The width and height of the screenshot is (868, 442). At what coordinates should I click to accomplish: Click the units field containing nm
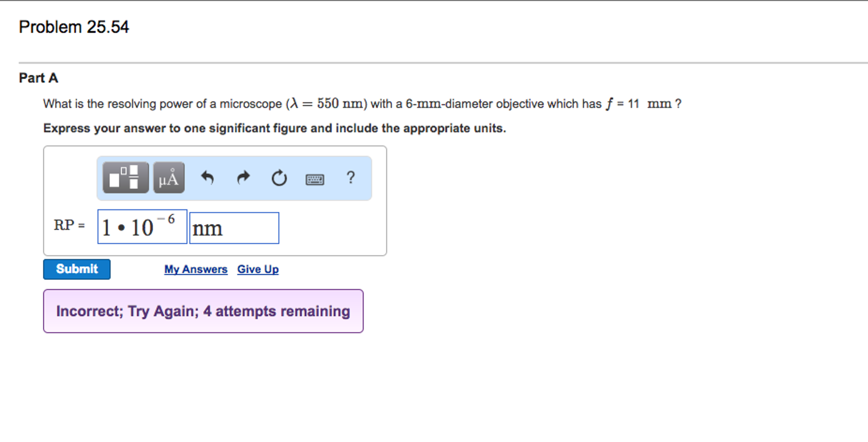(234, 228)
